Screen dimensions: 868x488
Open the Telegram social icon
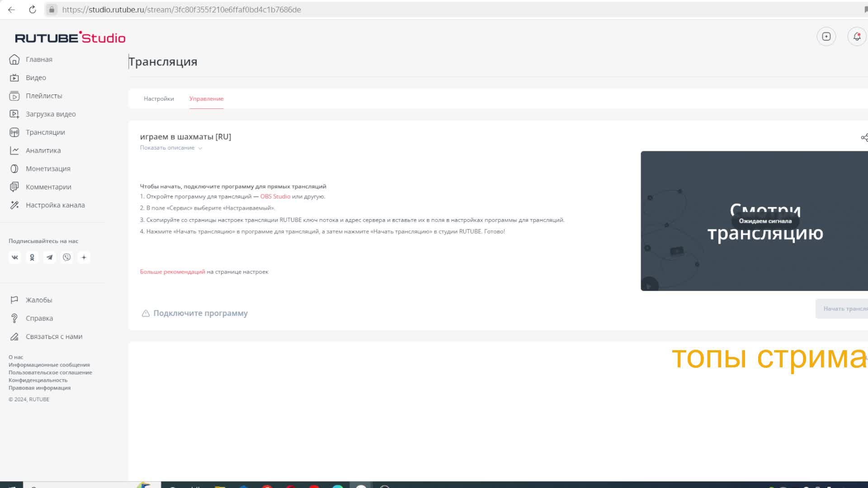coord(49,257)
